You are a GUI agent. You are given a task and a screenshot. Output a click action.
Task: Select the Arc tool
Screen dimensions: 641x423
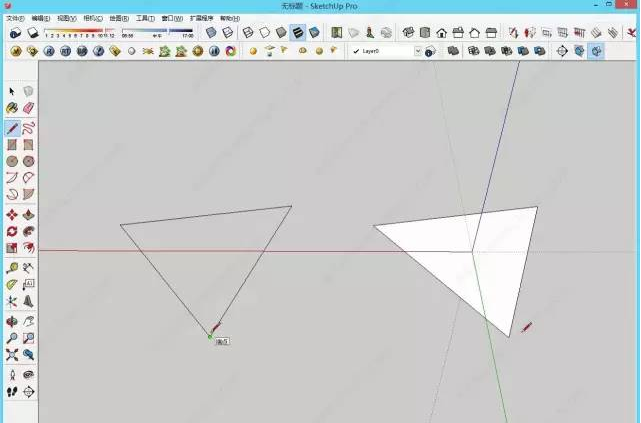pyautogui.click(x=12, y=178)
